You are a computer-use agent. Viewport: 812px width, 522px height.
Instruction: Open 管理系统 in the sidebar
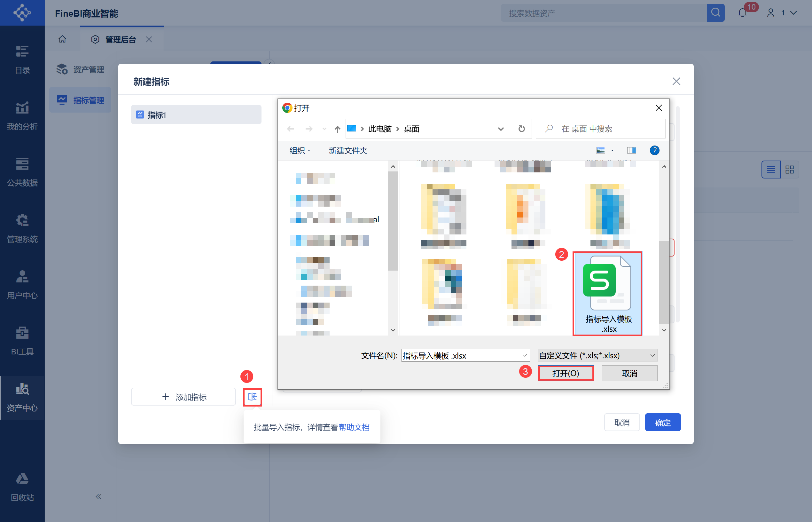(x=22, y=228)
